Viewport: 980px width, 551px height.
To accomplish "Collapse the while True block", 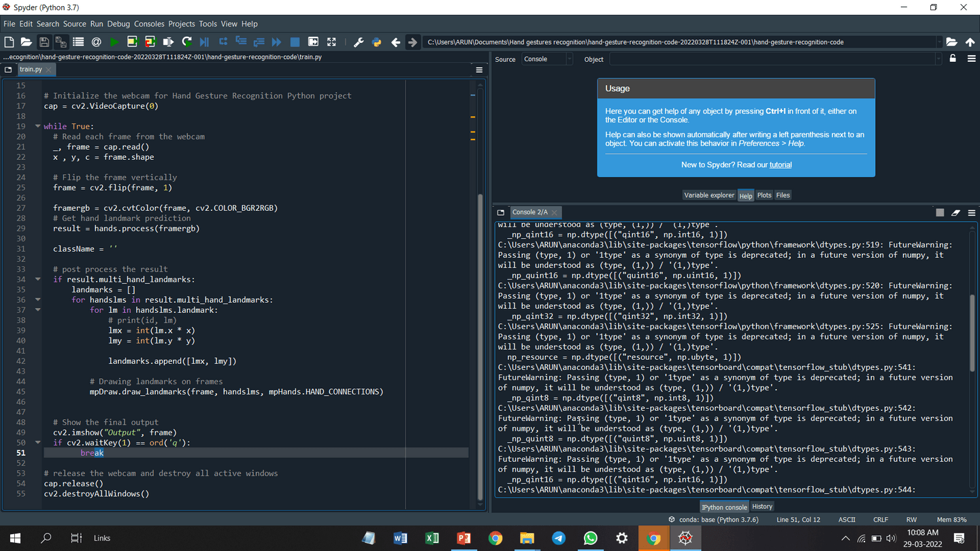I will click(x=38, y=127).
